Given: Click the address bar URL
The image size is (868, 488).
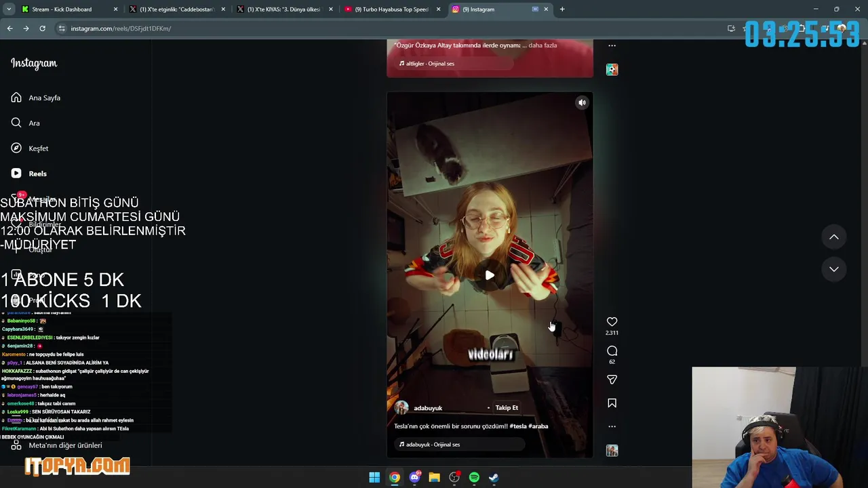Looking at the screenshot, I should click(x=121, y=28).
